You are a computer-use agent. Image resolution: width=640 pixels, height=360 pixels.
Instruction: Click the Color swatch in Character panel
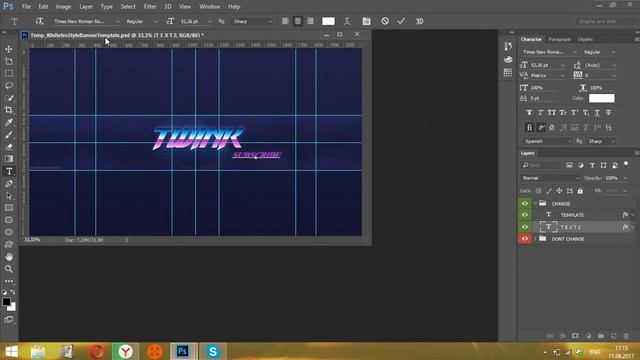[602, 98]
